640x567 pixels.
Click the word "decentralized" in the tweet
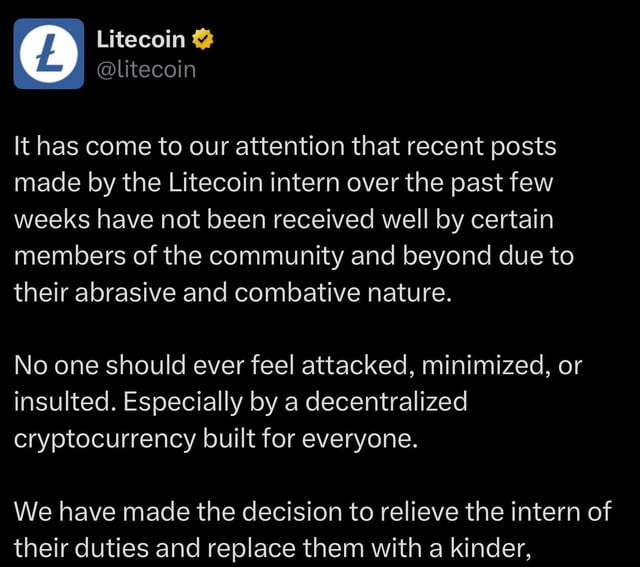[x=386, y=401]
